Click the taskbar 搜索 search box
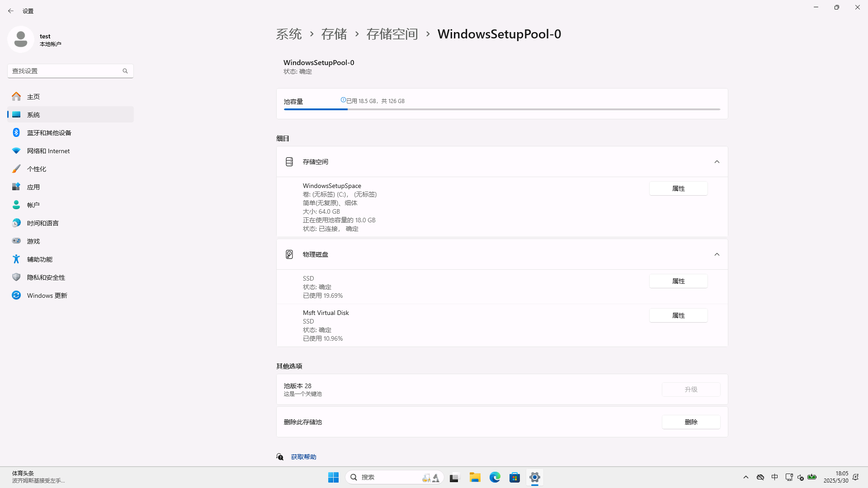The width and height of the screenshot is (868, 488). tap(394, 477)
